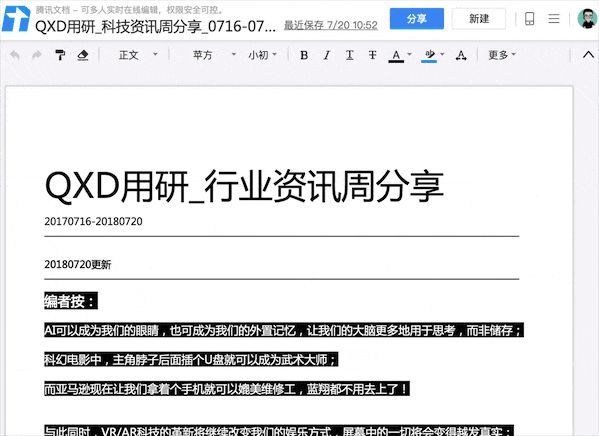Open the 正文 paragraph style dropdown
The width and height of the screenshot is (599, 436).
(138, 55)
